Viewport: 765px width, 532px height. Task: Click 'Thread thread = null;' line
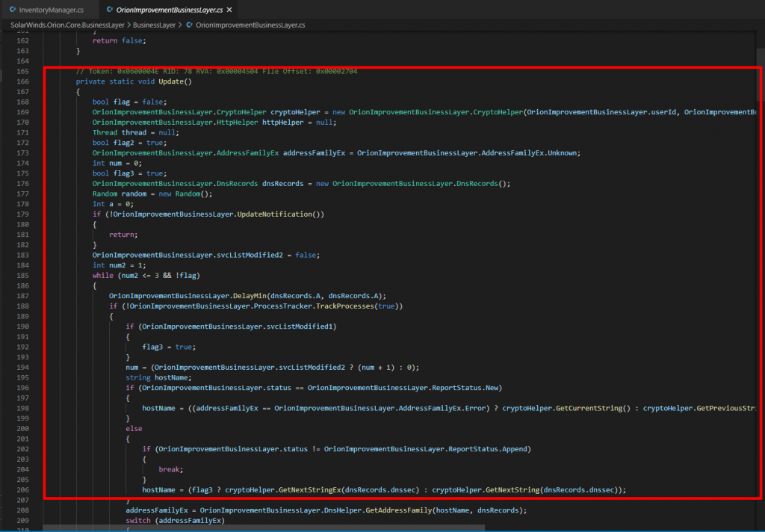coord(136,133)
